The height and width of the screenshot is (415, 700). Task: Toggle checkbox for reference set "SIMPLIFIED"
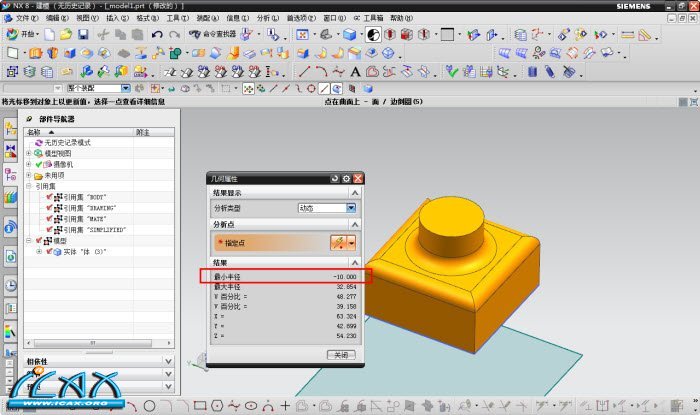[49, 229]
